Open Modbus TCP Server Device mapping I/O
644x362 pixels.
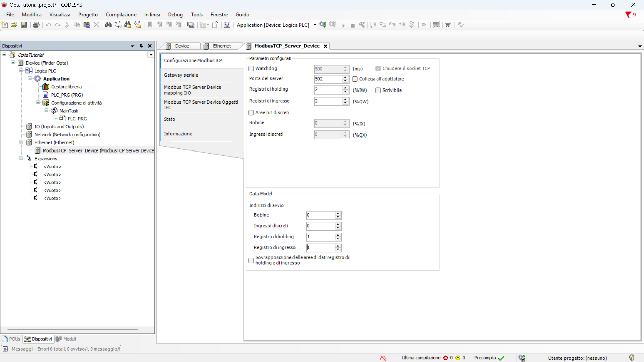point(193,90)
